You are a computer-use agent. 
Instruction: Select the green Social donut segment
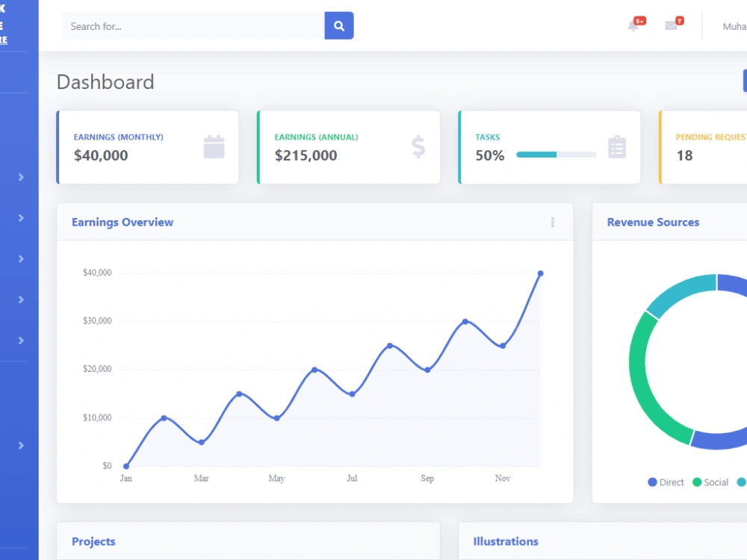(652, 381)
